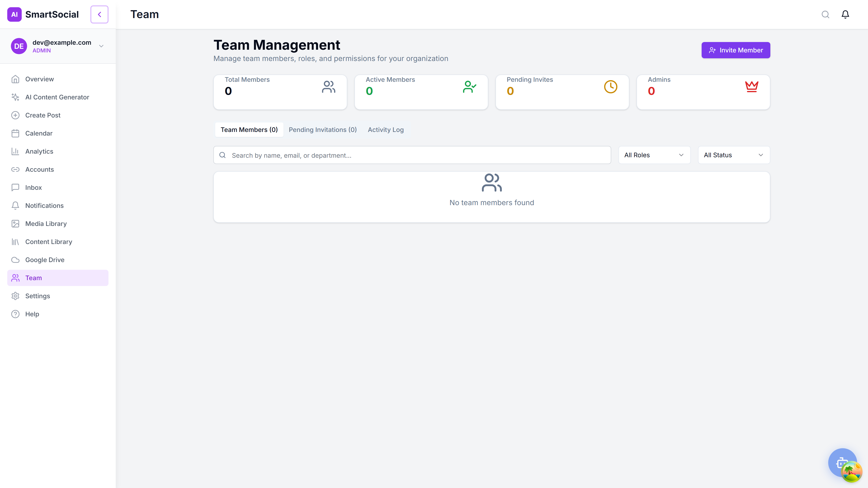Open the Calendar icon in the sidebar

(x=16, y=133)
